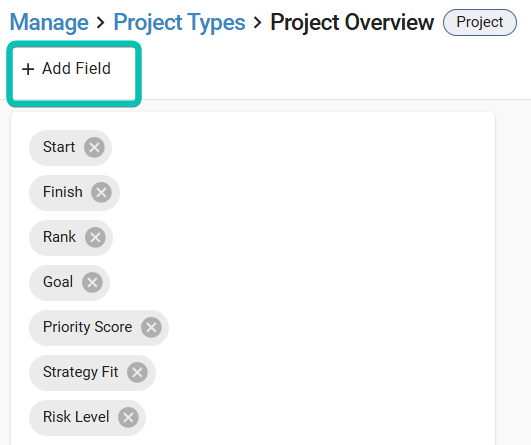Remove the Goal field via X icon
531x445 pixels.
coord(92,282)
